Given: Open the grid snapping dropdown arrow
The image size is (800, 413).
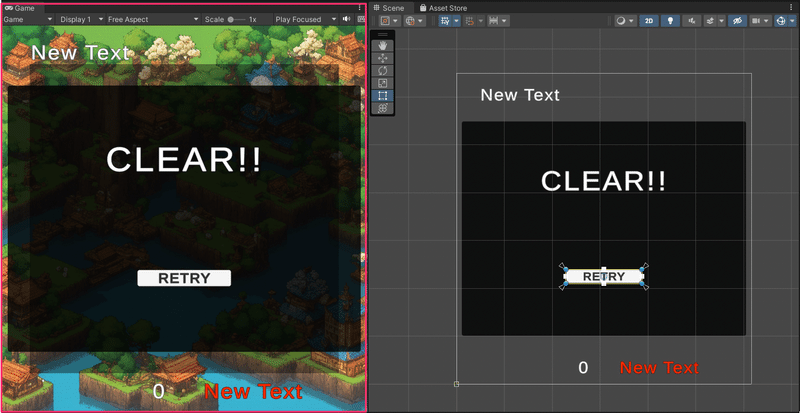Looking at the screenshot, I should 480,21.
